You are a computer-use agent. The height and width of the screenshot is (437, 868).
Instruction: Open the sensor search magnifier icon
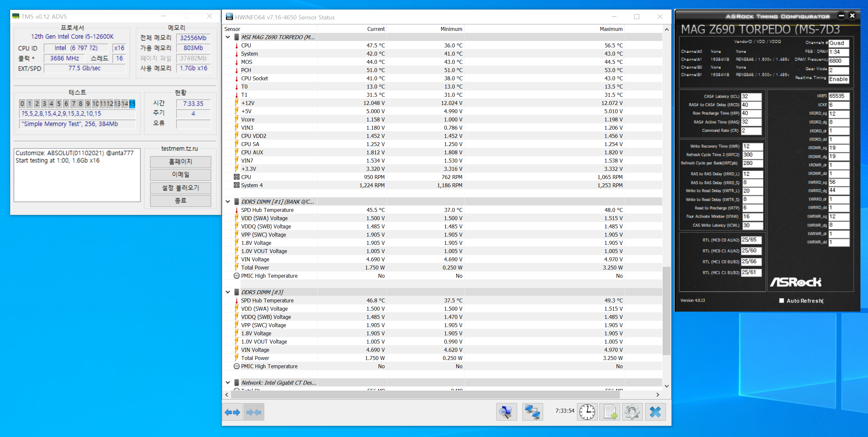(x=506, y=412)
